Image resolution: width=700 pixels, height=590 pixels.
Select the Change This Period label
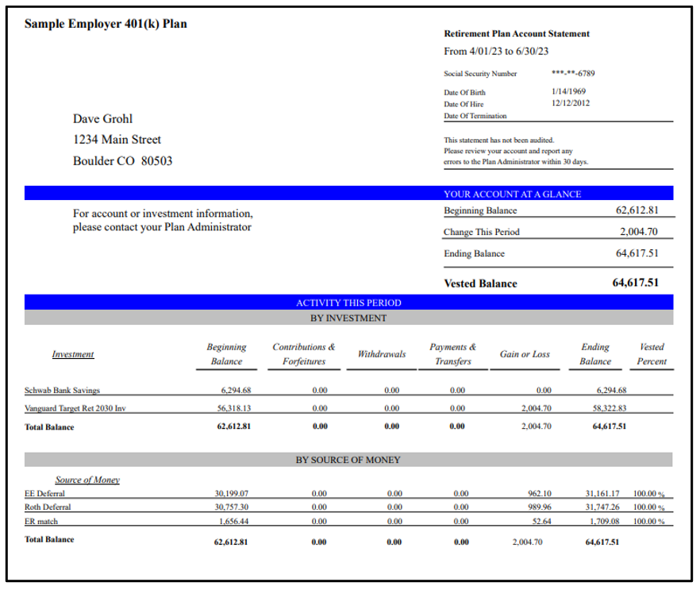[x=482, y=233]
